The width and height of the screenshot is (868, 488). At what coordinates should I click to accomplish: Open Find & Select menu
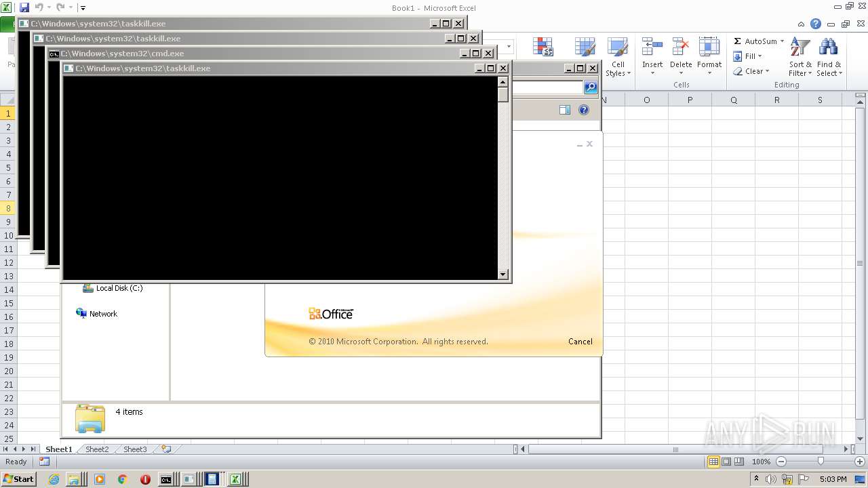[x=829, y=58]
